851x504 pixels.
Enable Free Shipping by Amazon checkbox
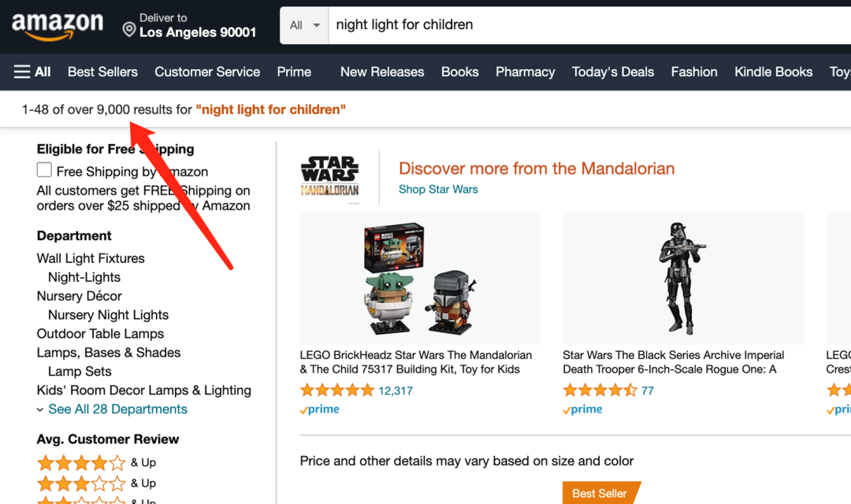tap(44, 170)
